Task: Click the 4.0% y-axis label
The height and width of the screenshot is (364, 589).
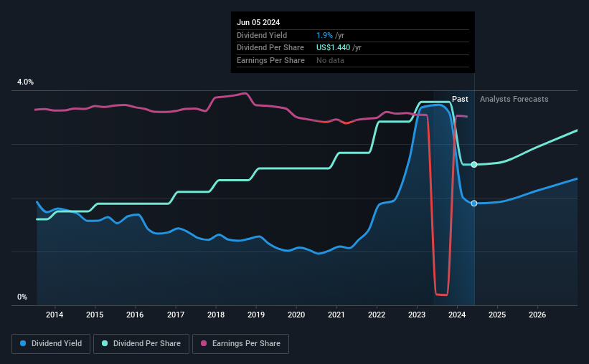Action: (x=25, y=82)
